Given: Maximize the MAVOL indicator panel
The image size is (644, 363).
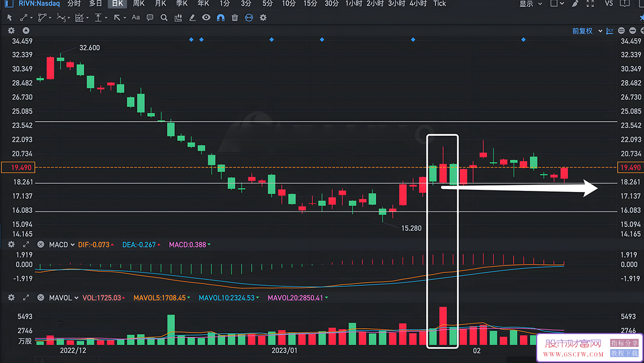Looking at the screenshot, I should (x=26, y=298).
